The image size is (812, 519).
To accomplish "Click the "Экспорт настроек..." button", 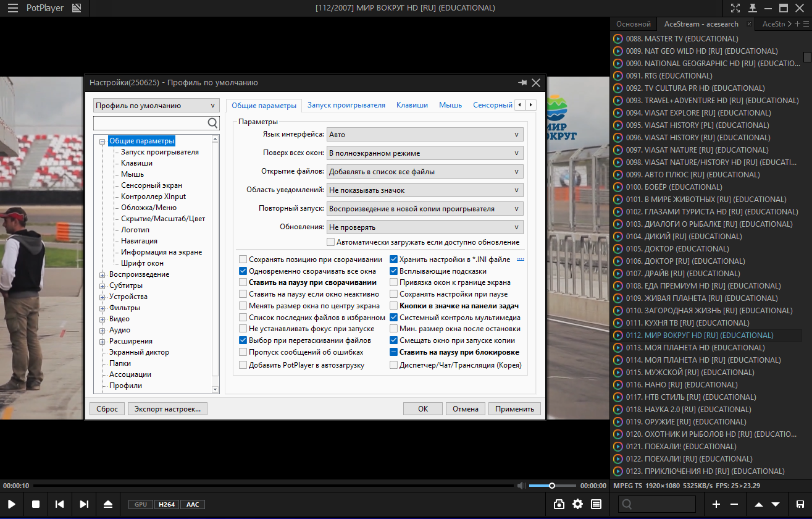I will [x=168, y=408].
